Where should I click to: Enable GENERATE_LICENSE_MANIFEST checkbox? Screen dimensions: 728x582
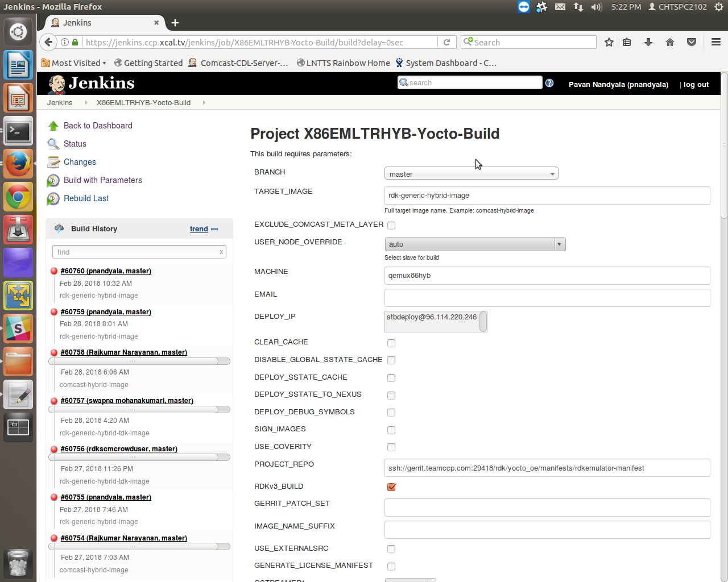pos(391,567)
